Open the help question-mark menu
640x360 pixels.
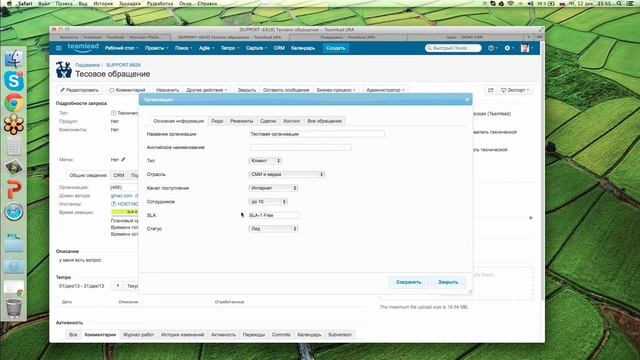coord(492,48)
